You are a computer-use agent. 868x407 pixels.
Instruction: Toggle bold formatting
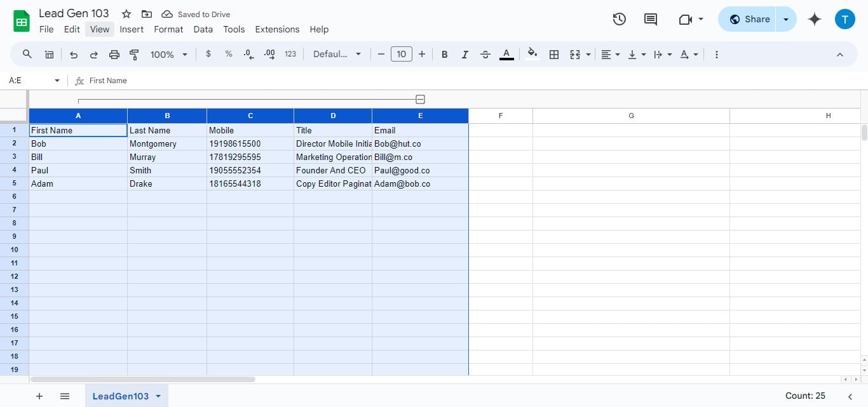coord(444,54)
